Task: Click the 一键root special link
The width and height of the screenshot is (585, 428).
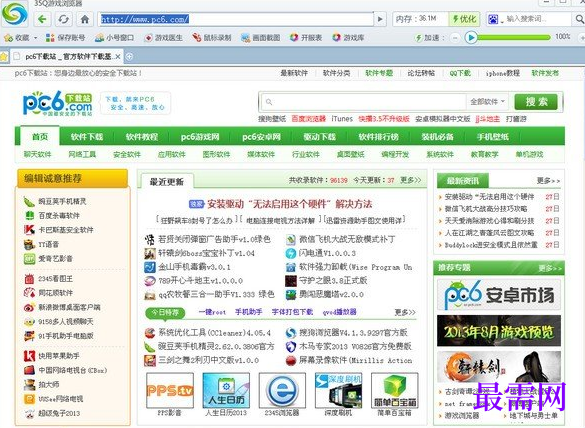Action: point(212,312)
